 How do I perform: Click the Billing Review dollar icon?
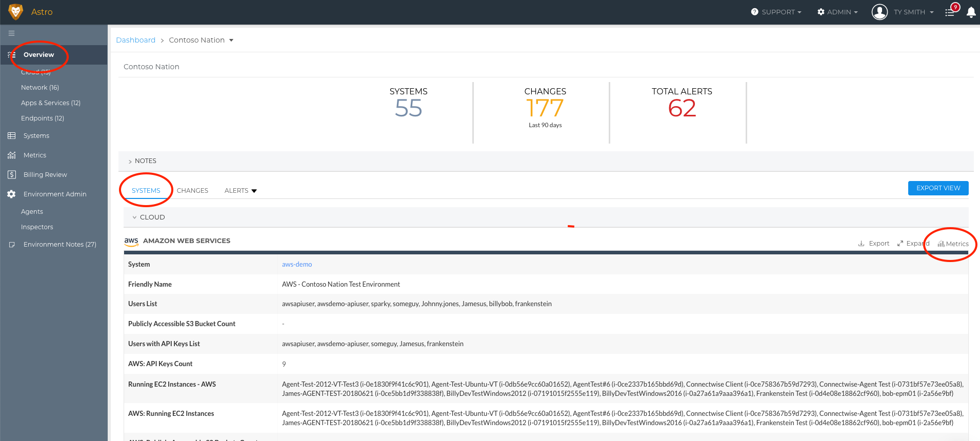pyautogui.click(x=11, y=175)
